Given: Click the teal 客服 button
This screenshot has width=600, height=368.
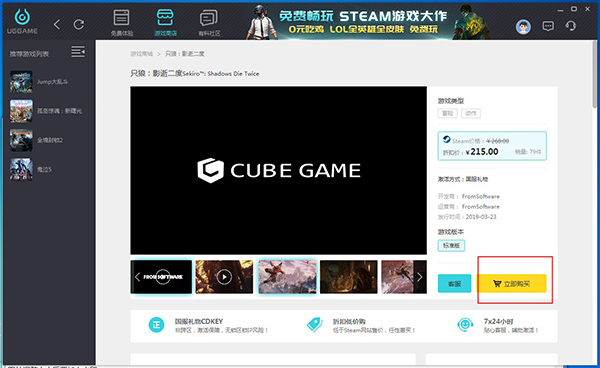Looking at the screenshot, I should (454, 283).
